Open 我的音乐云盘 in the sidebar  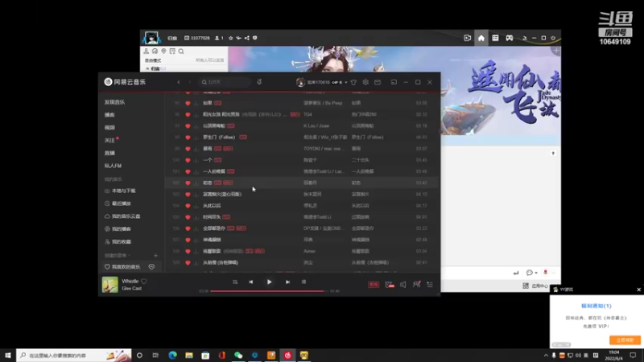pos(126,216)
